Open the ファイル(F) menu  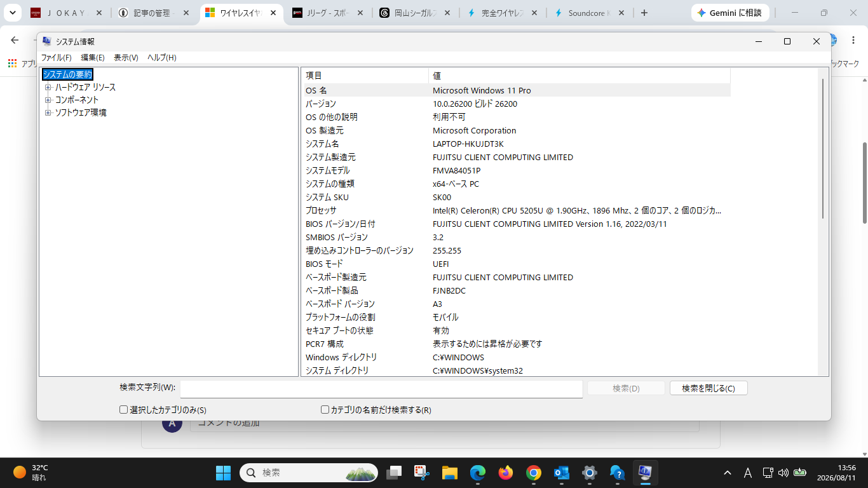pyautogui.click(x=57, y=57)
